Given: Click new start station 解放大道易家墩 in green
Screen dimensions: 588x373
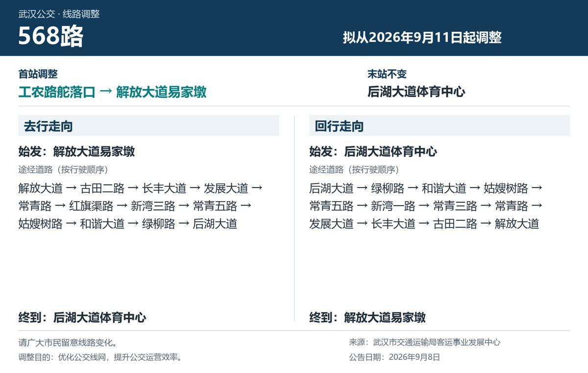Looking at the screenshot, I should [161, 92].
